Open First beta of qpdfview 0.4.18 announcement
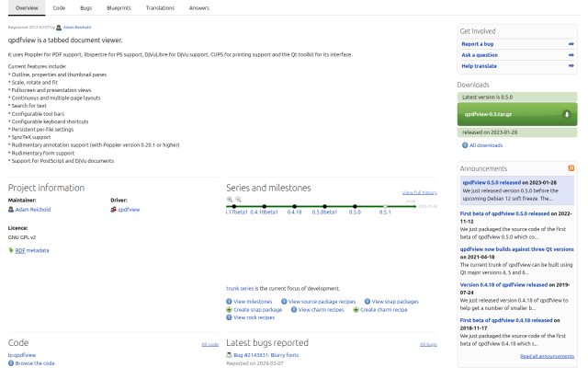This screenshot has height=368, width=588. point(506,320)
